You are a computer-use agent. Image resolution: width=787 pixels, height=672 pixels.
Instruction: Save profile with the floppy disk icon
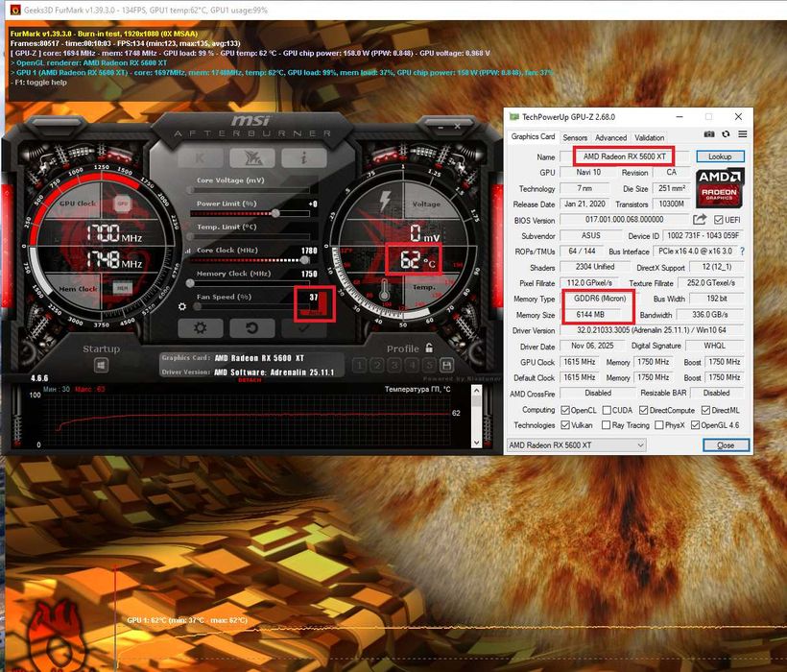pos(446,365)
